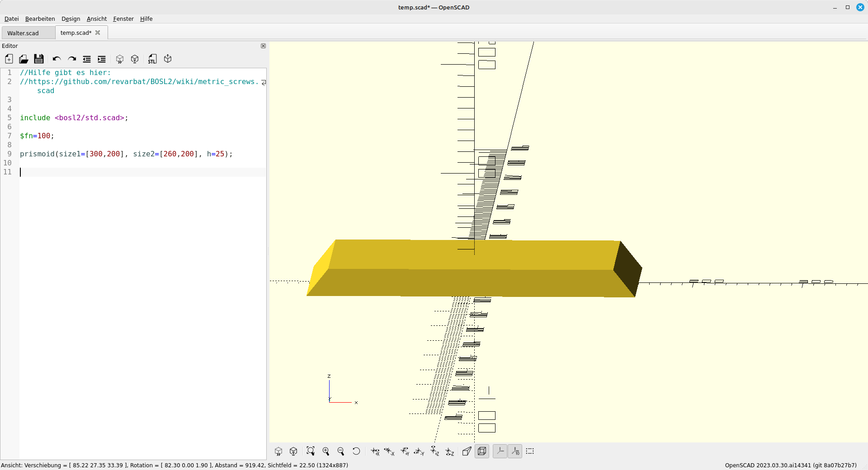The image size is (868, 470).
Task: Click empty line 11 in code editor
Action: [136, 172]
